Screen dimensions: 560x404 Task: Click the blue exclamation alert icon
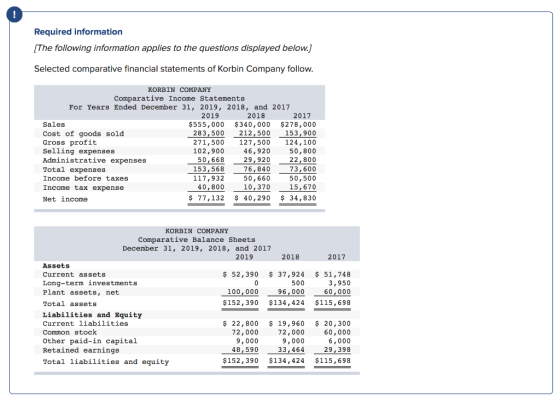pyautogui.click(x=14, y=15)
